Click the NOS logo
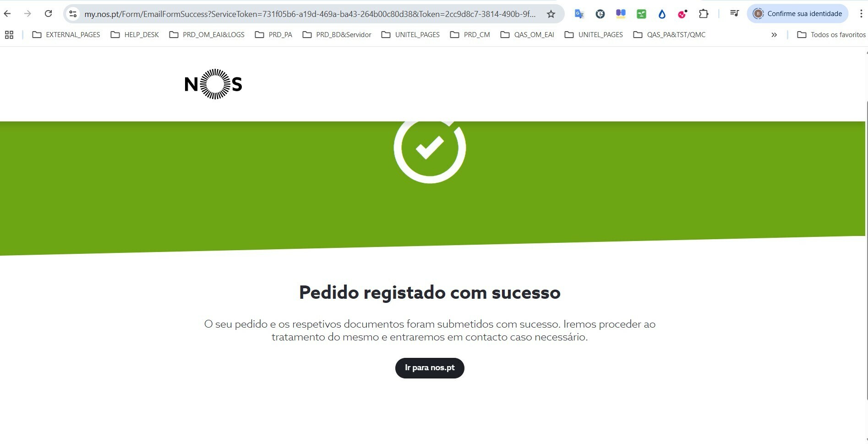The height and width of the screenshot is (444, 868). (213, 84)
